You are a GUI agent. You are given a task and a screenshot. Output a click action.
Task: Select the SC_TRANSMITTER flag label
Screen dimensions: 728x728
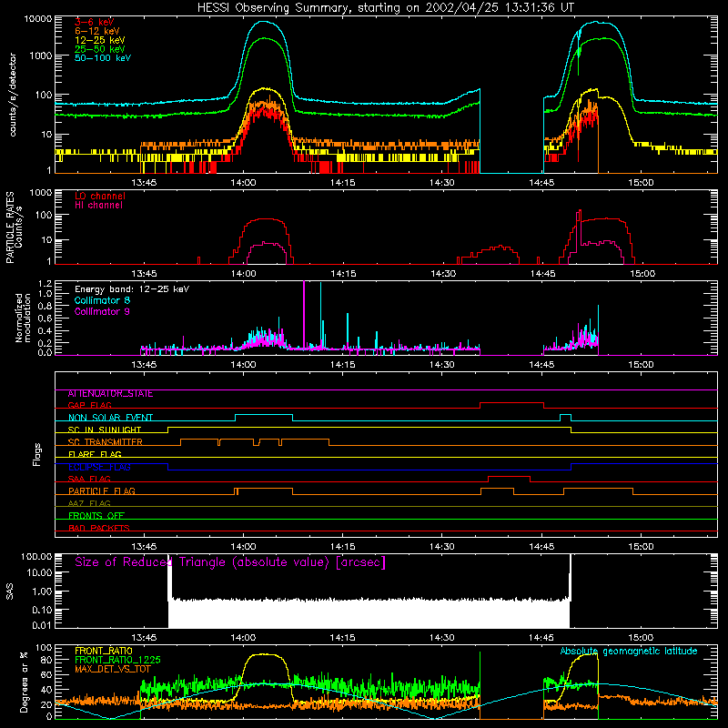[106, 442]
